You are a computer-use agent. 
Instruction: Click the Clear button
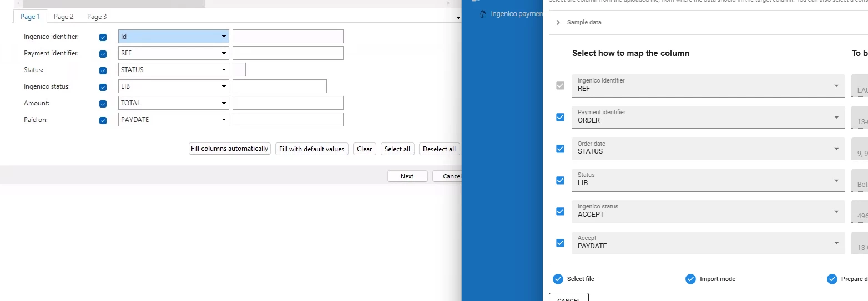[x=365, y=149]
